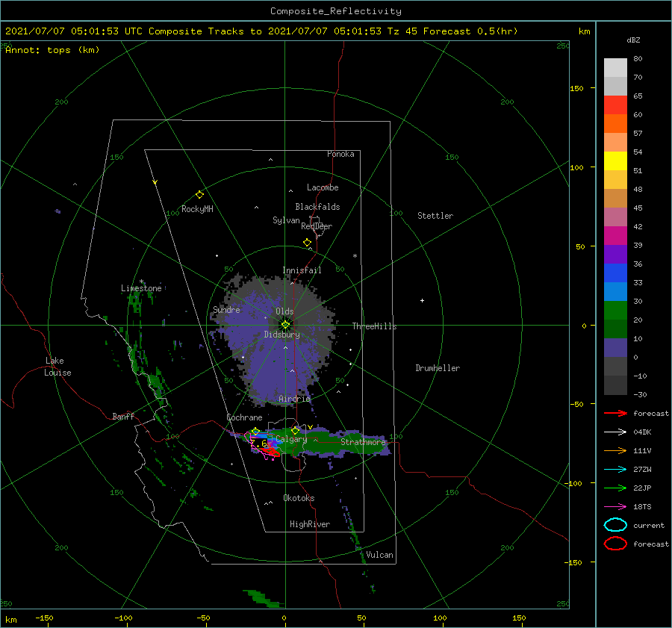
Task: Click the HighRiver town label
Action: pos(310,524)
